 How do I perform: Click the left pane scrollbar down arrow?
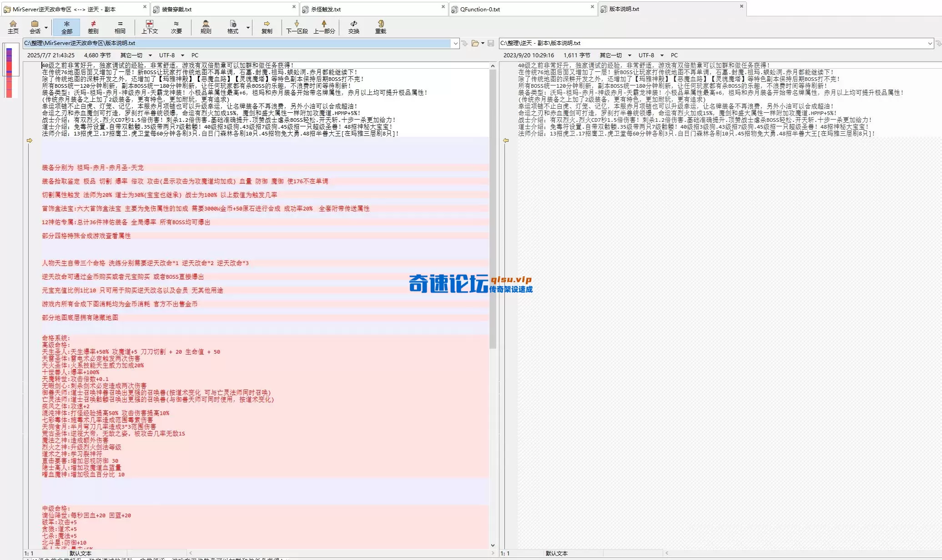click(493, 545)
